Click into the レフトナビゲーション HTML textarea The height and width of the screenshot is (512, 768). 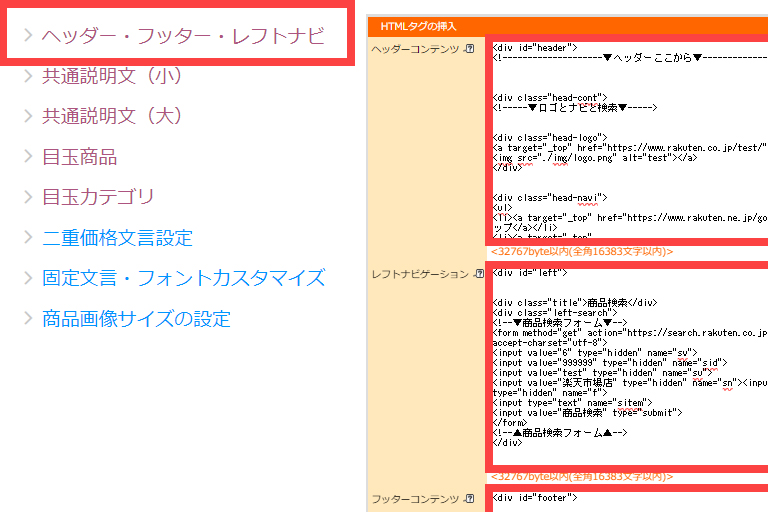[x=630, y=366]
